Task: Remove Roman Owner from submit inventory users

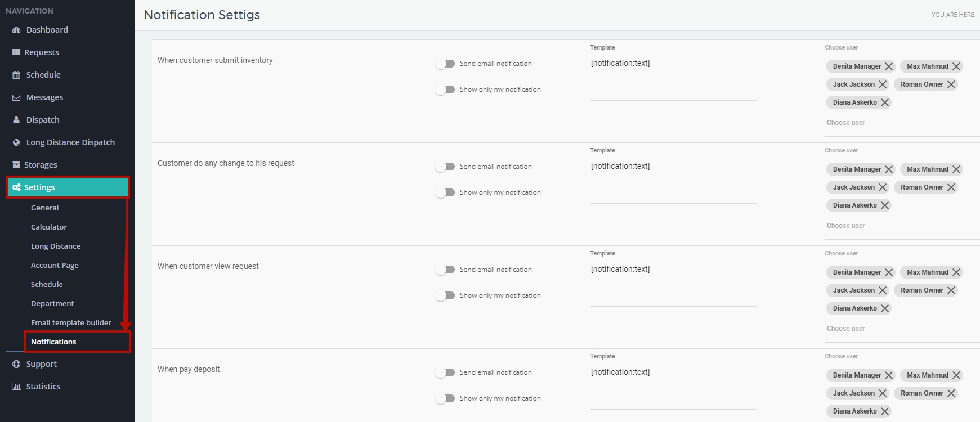Action: [951, 84]
